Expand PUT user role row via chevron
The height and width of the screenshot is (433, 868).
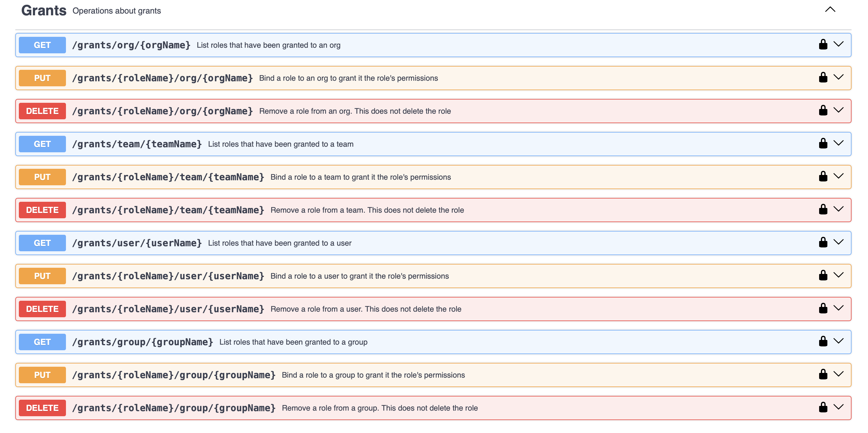[x=838, y=275]
